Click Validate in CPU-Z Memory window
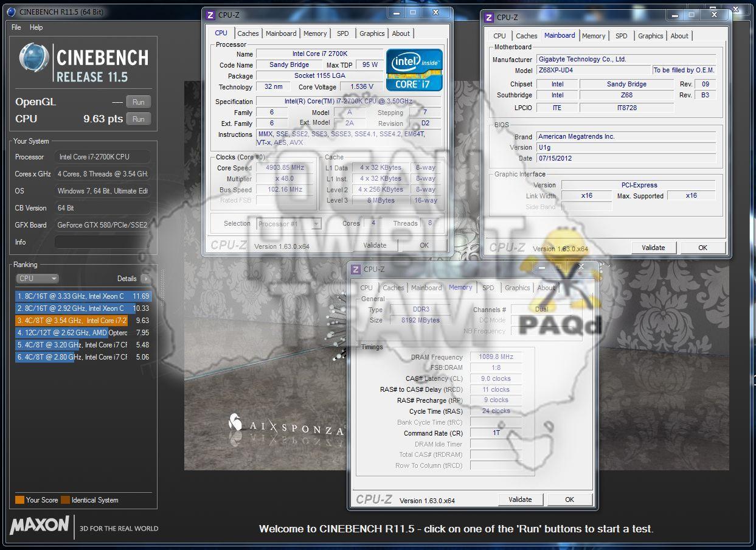756x550 pixels. click(520, 500)
